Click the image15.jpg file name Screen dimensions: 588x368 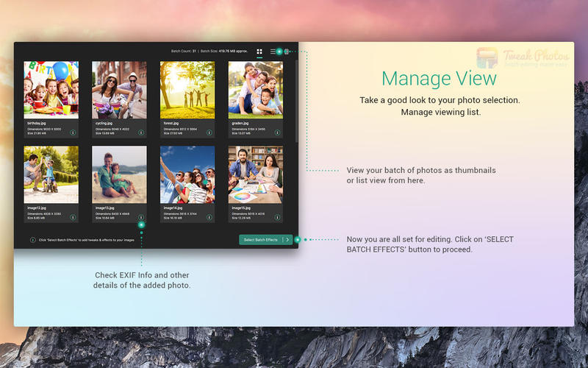241,208
